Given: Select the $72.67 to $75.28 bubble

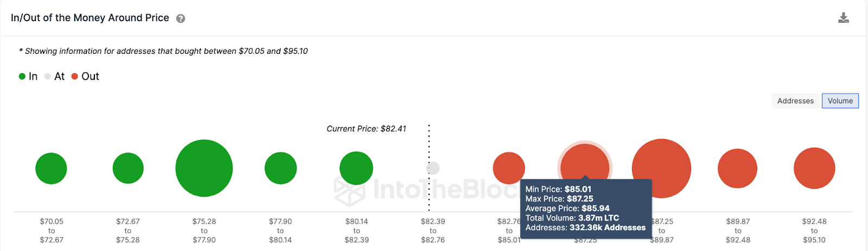Looking at the screenshot, I should point(128,168).
